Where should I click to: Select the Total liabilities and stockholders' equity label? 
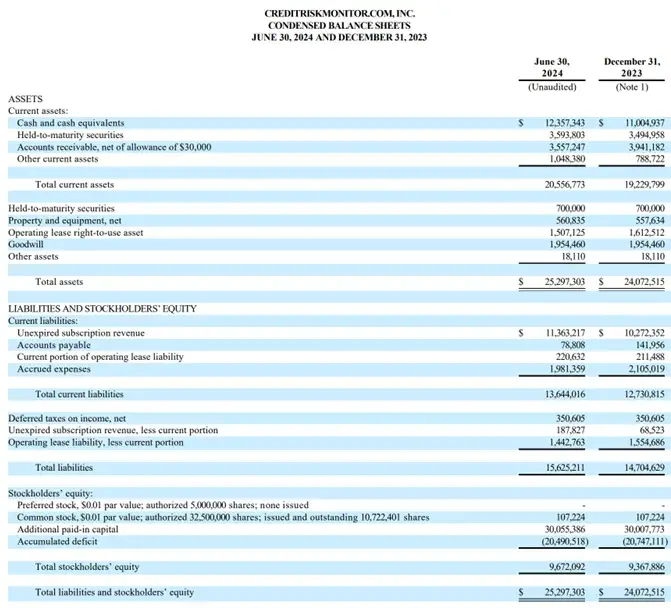pos(114,593)
